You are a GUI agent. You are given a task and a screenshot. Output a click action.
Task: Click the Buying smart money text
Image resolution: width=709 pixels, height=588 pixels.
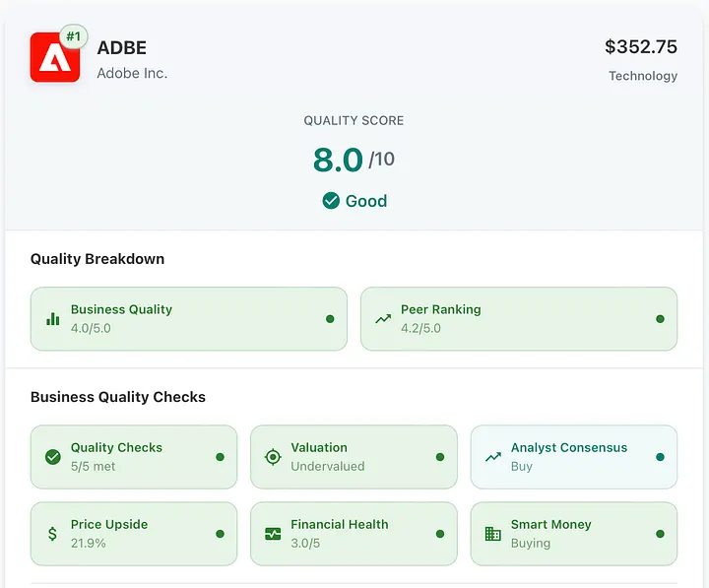(531, 544)
